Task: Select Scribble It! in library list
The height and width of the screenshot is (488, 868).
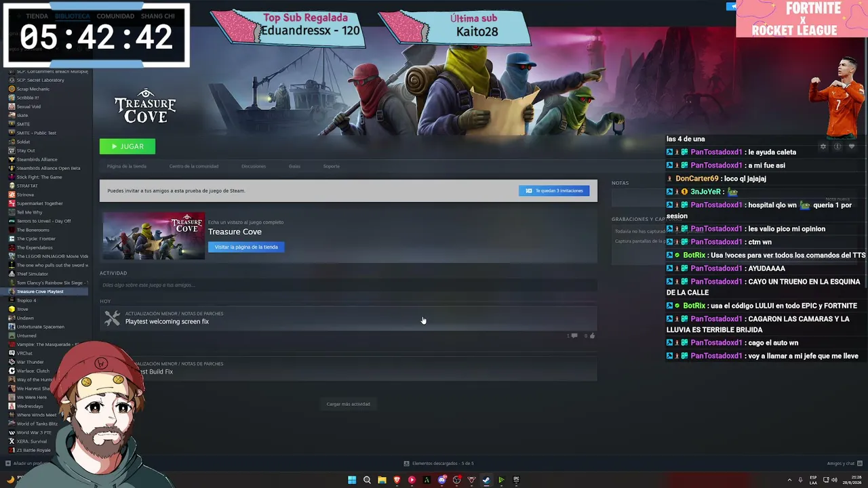Action: [28, 98]
